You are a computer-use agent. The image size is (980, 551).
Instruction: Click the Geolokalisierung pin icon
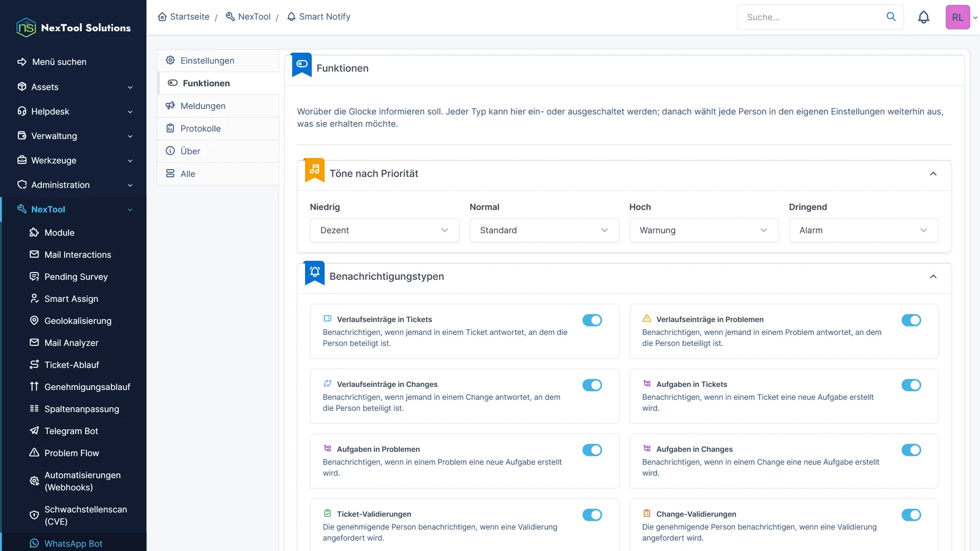coord(34,320)
